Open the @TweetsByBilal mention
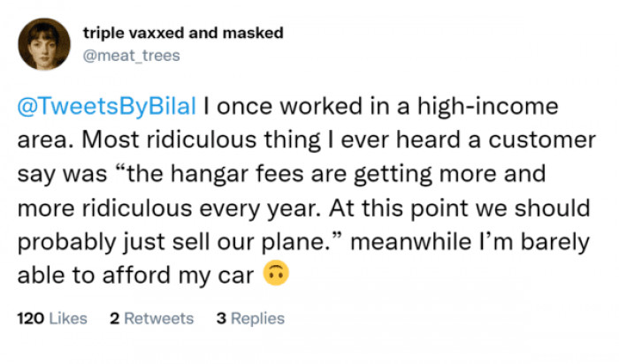 [107, 107]
